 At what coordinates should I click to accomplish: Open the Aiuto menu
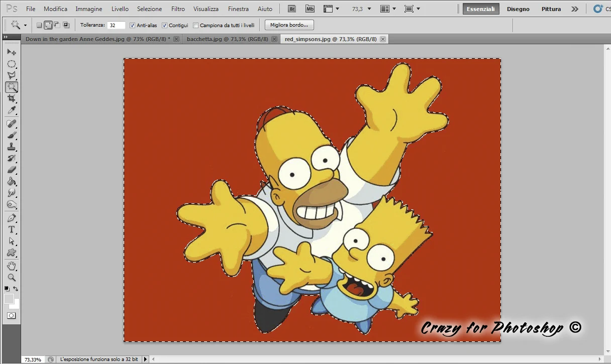point(265,9)
